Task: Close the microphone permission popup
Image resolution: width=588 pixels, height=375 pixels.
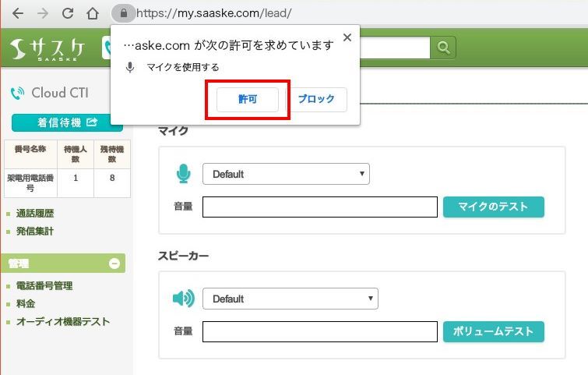Action: click(347, 37)
